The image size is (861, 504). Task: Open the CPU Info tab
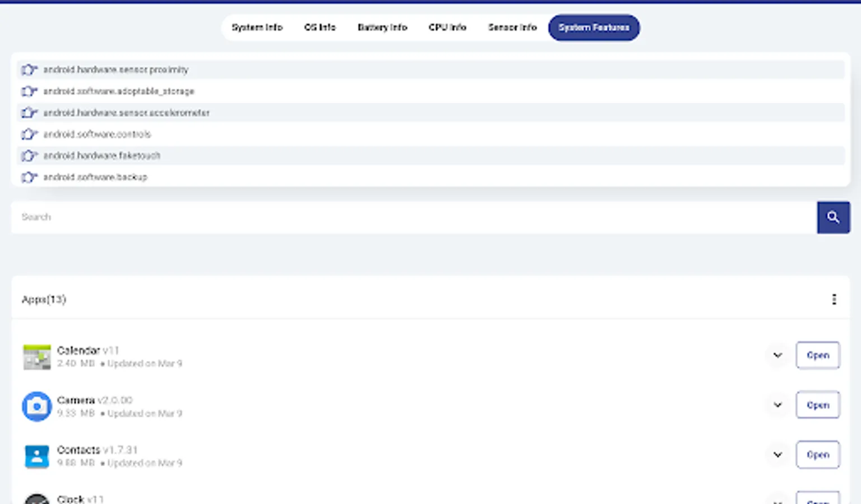pyautogui.click(x=448, y=27)
